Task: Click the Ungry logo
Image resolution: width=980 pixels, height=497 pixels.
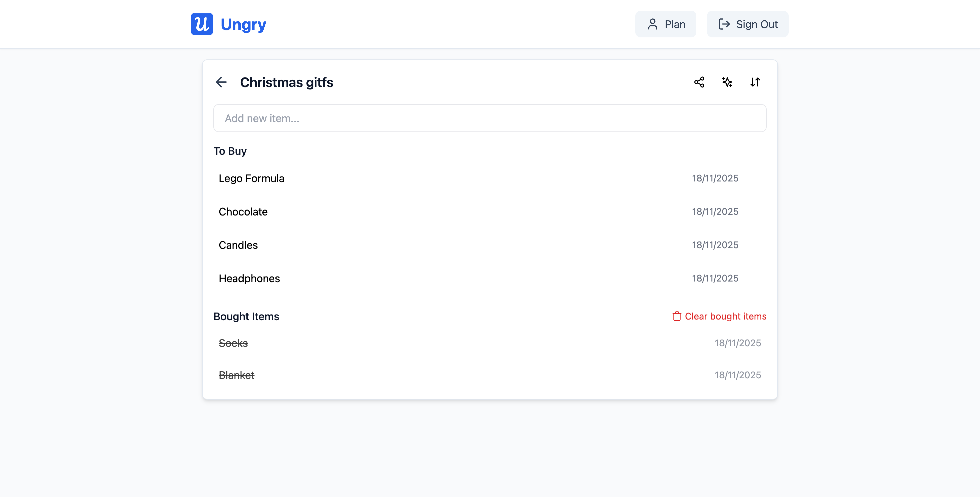Action: coord(229,24)
